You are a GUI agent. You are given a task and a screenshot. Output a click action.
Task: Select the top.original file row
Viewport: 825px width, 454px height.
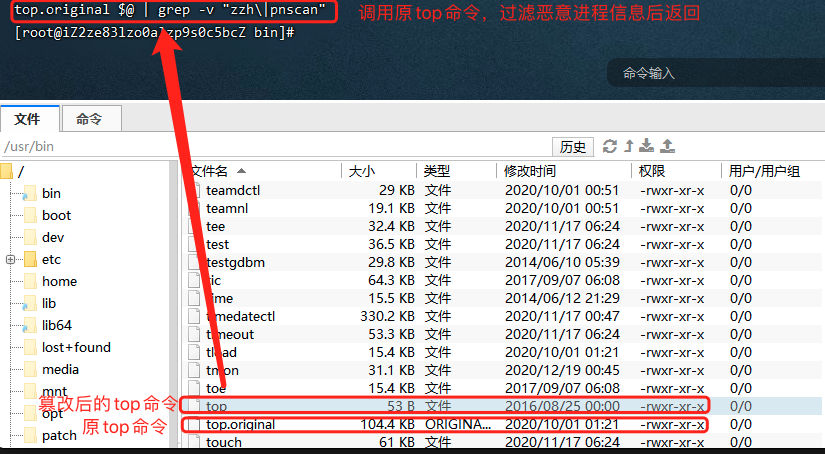[240, 424]
